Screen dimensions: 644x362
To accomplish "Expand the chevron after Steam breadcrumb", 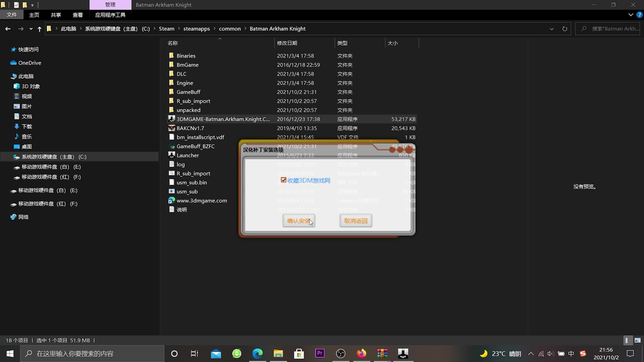I will pos(179,29).
